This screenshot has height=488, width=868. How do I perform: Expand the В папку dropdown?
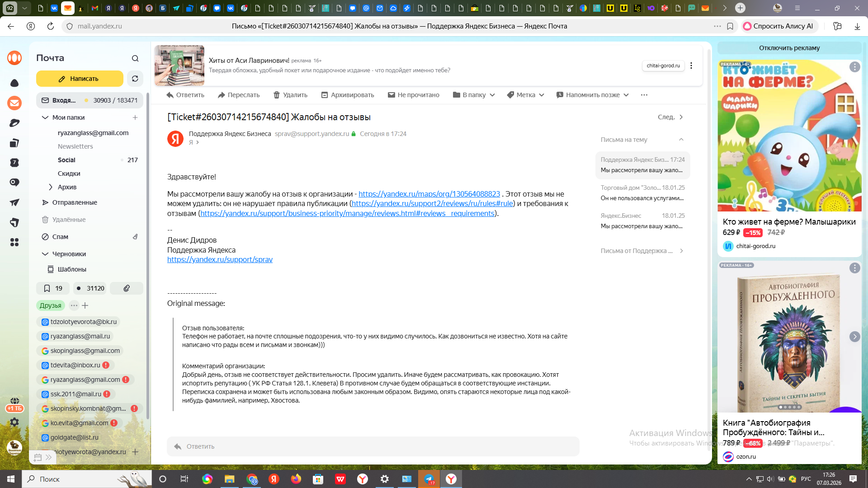474,95
